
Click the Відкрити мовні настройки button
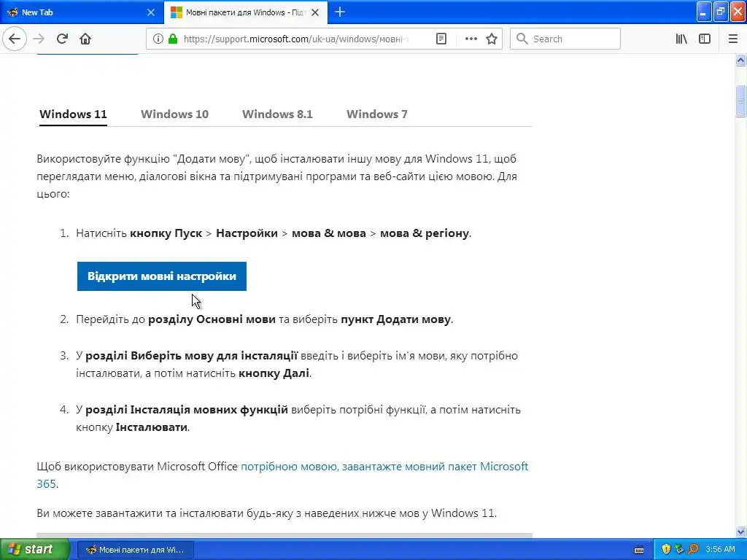161,276
